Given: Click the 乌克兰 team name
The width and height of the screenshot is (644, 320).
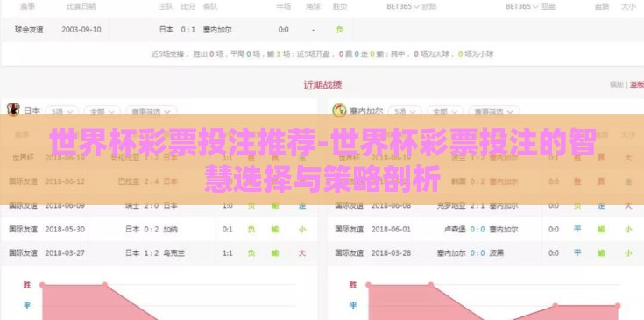Looking at the screenshot, I should point(174,253).
